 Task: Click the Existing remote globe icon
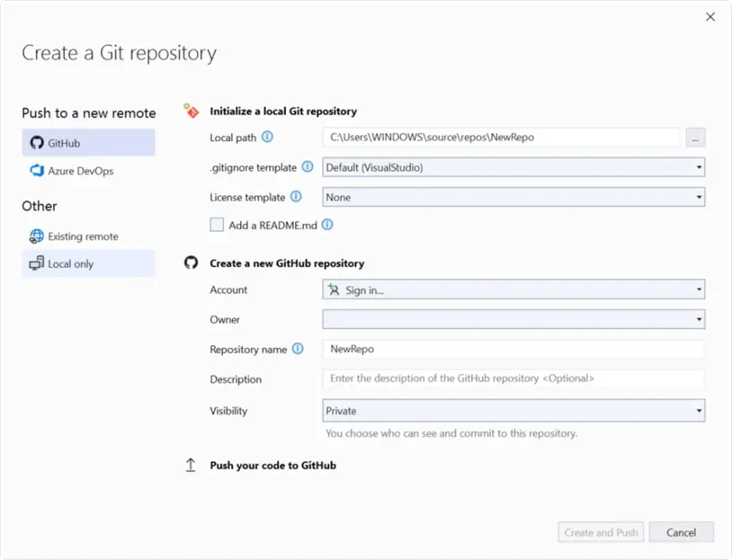37,236
